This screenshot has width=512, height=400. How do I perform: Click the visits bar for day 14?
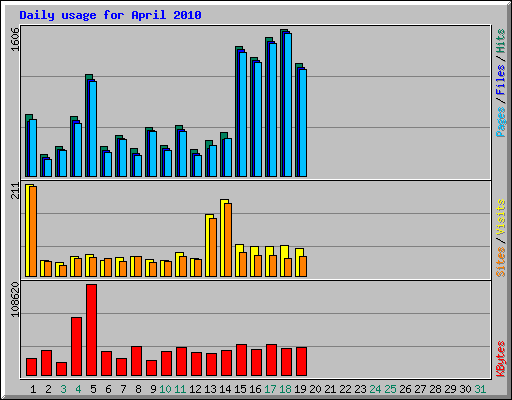point(223,238)
